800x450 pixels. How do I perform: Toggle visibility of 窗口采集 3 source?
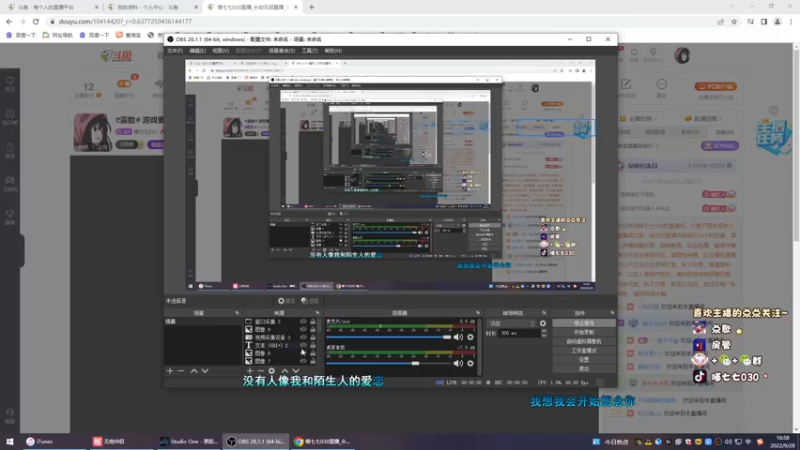tap(303, 322)
